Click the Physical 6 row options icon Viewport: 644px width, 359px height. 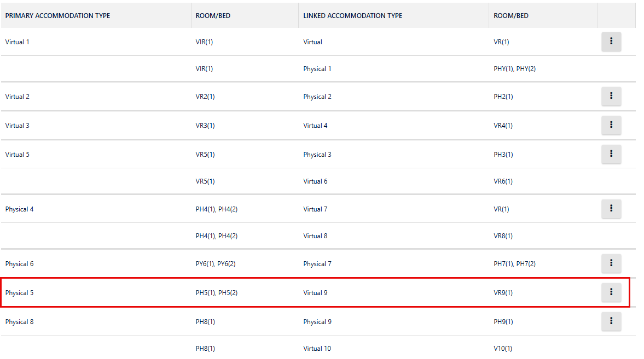point(611,263)
